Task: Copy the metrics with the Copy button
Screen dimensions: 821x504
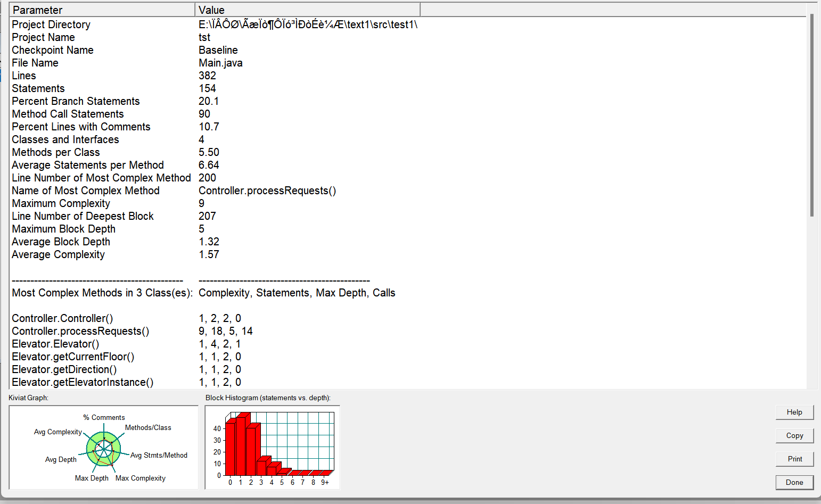Action: coord(794,435)
